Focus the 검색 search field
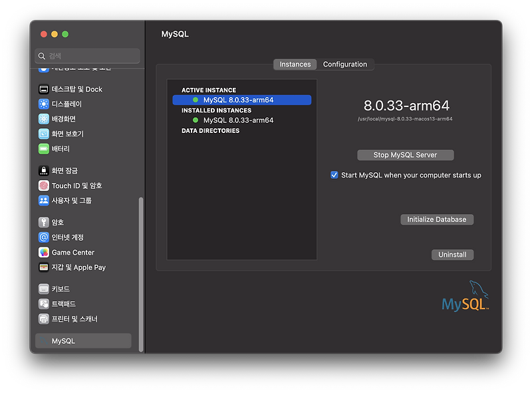Viewport: 532px width, 393px height. click(x=87, y=56)
